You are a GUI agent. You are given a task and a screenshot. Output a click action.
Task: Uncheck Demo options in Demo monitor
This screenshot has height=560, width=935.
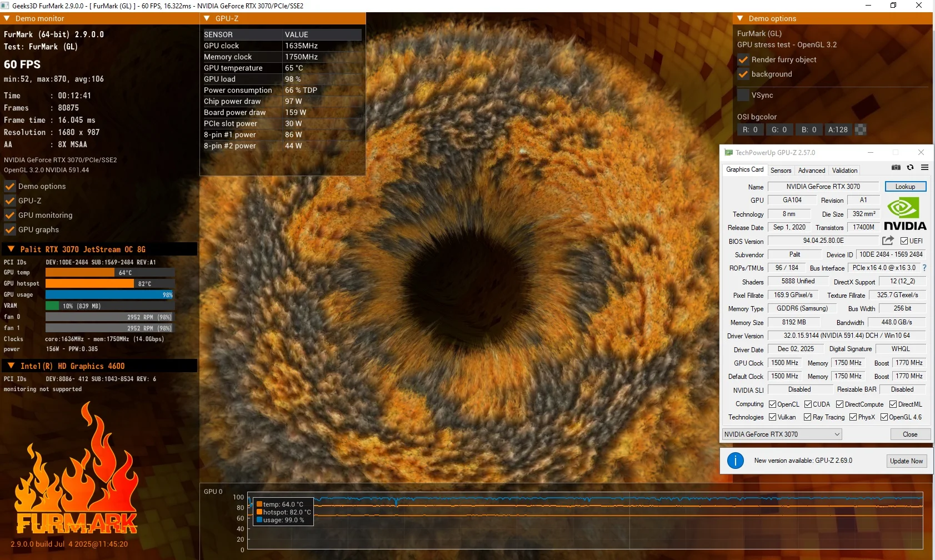10,186
